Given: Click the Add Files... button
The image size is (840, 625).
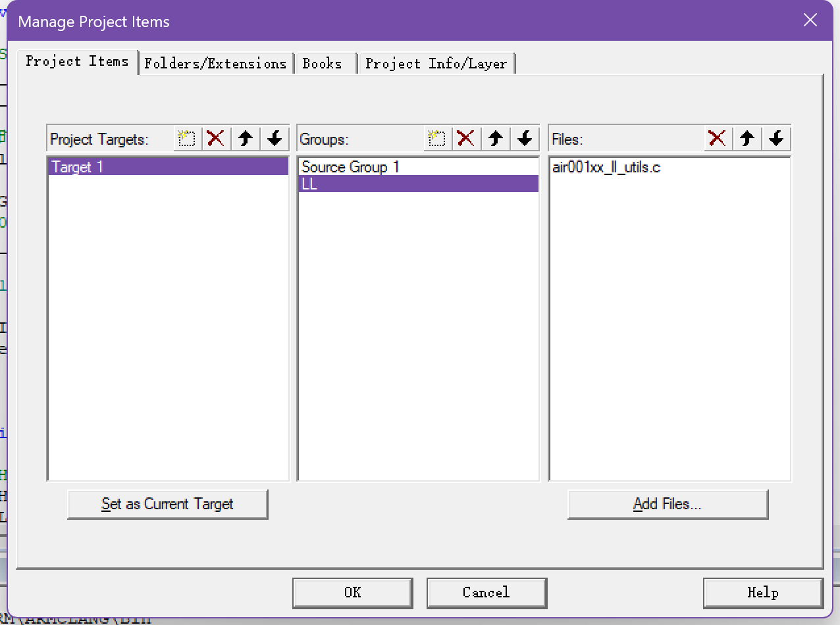Looking at the screenshot, I should click(x=668, y=505).
